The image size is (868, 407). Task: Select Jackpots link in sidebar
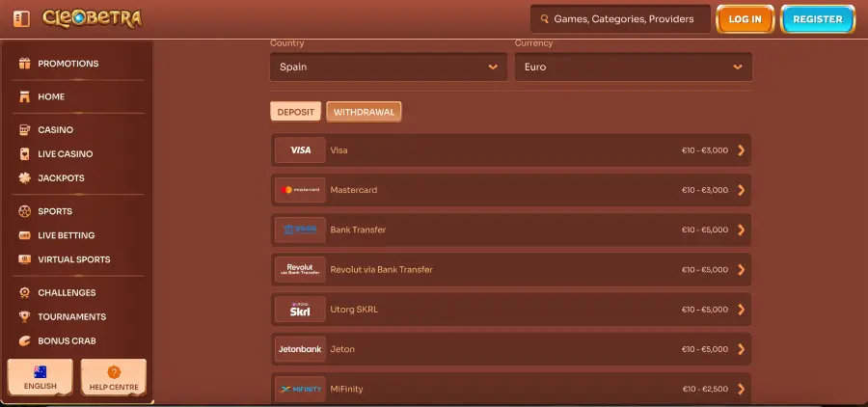pyautogui.click(x=61, y=178)
